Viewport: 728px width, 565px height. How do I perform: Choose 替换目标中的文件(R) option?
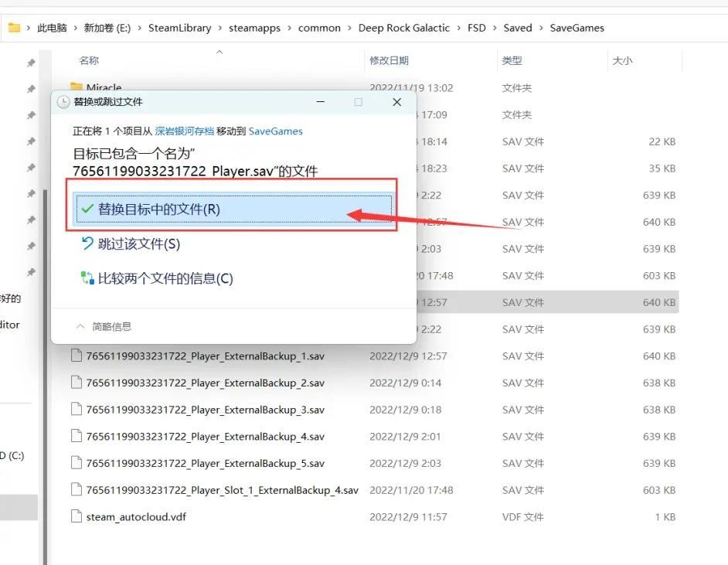158,209
